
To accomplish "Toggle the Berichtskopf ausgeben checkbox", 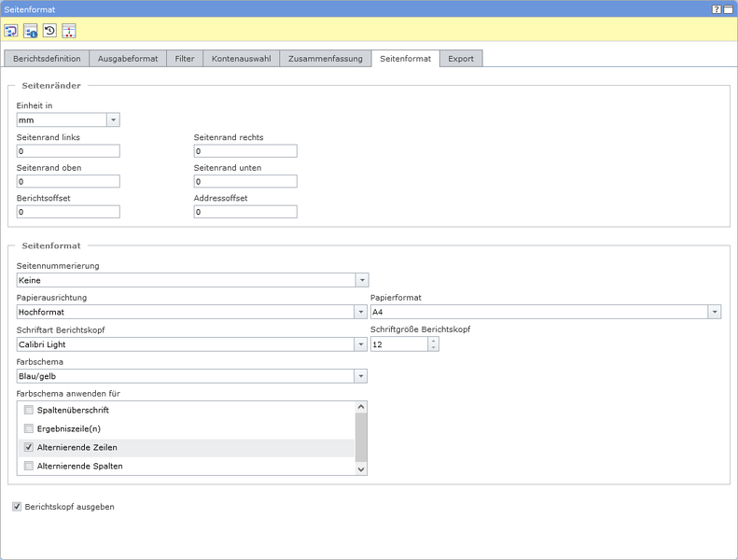I will coord(17,507).
